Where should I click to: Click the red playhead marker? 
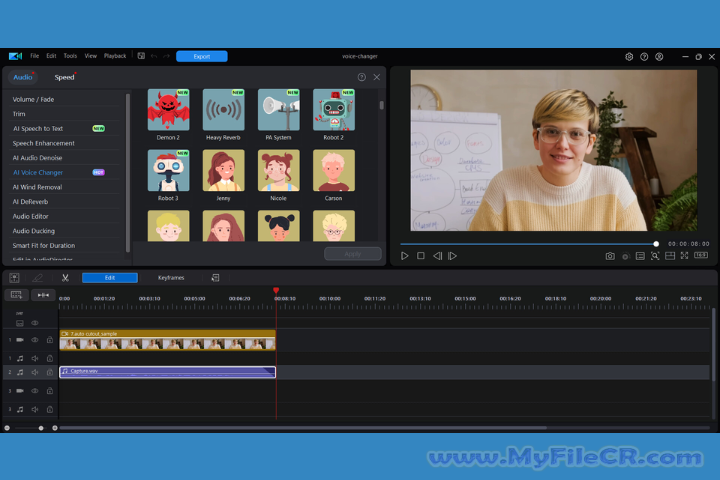[x=276, y=290]
